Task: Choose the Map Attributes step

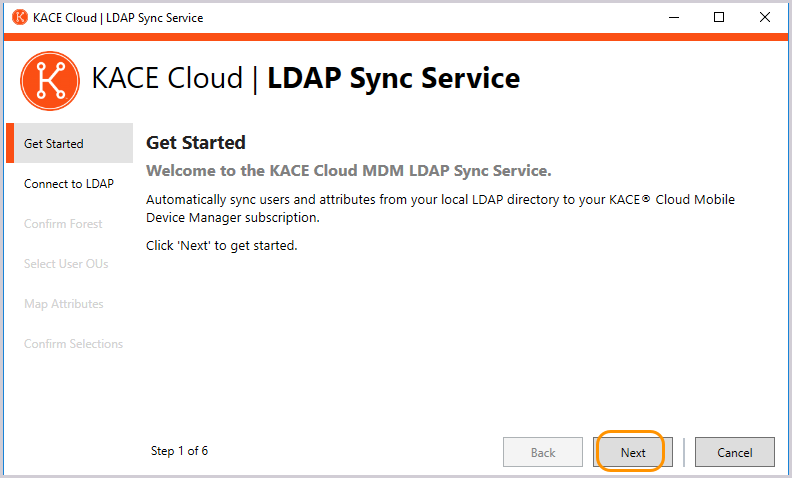Action: click(64, 304)
